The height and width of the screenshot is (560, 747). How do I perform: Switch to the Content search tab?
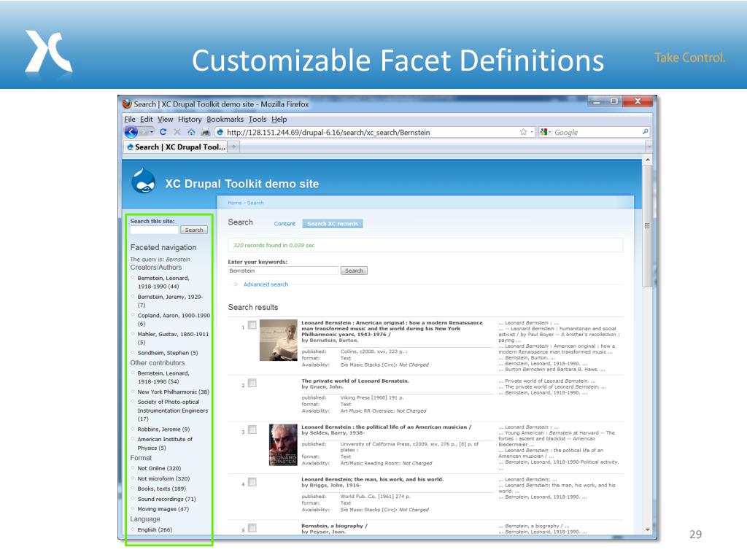285,223
